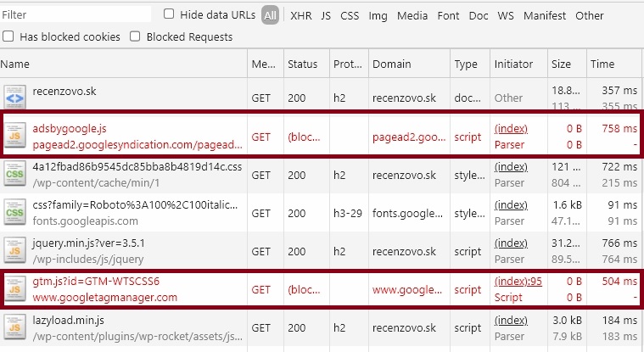This screenshot has height=352, width=644.
Task: Select the All filter type
Action: (270, 15)
